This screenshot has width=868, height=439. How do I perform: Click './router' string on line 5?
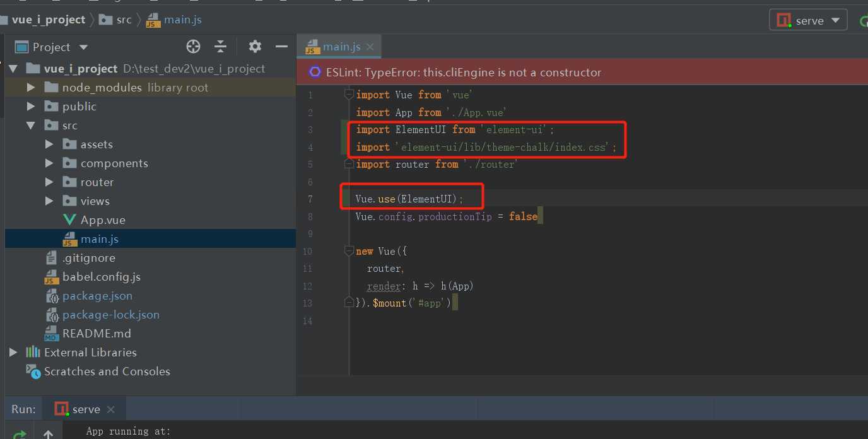491,164
